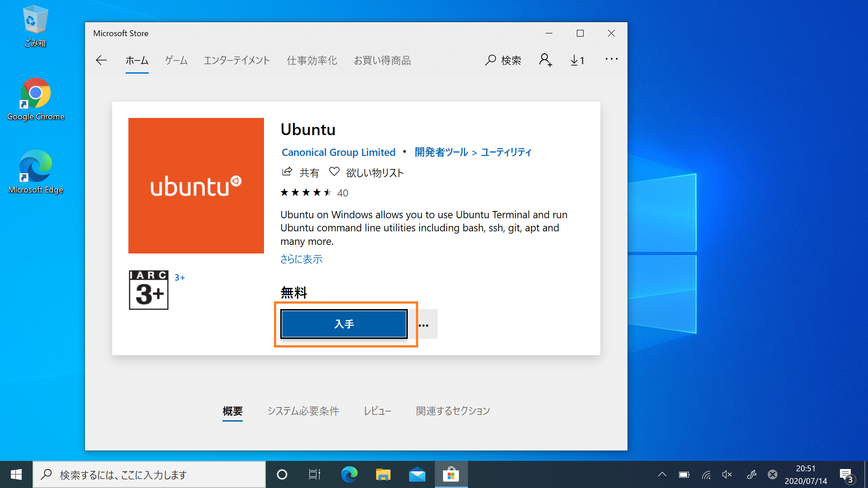The width and height of the screenshot is (868, 488).
Task: Expand the notifications area in taskbar
Action: (662, 474)
